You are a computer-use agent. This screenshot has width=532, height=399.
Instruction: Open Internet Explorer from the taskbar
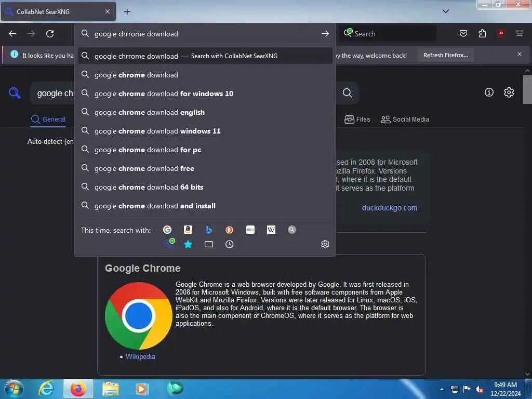point(46,389)
